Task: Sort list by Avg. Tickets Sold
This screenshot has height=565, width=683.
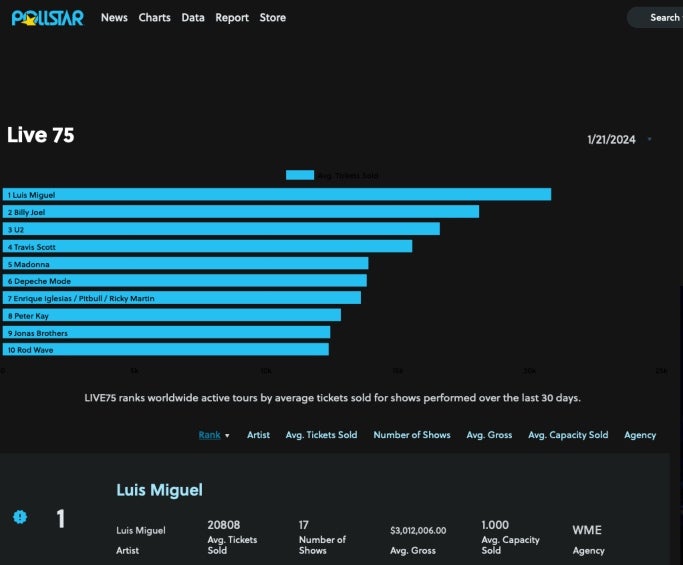Action: click(x=321, y=435)
